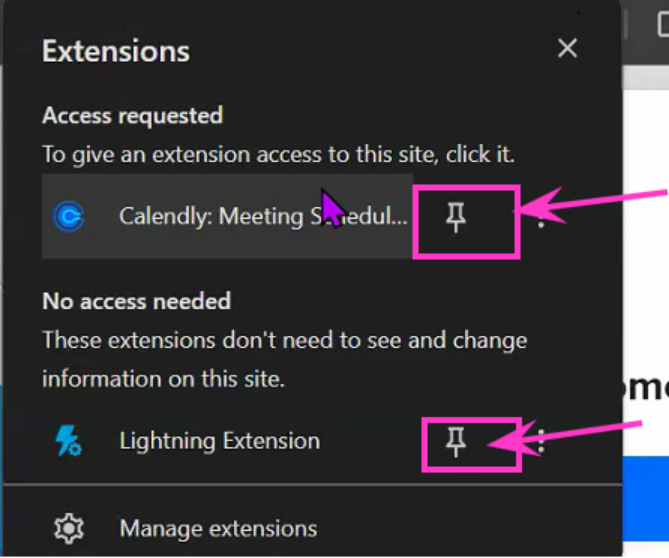The width and height of the screenshot is (669, 558).
Task: Click the 'information on this site' line
Action: 163,379
